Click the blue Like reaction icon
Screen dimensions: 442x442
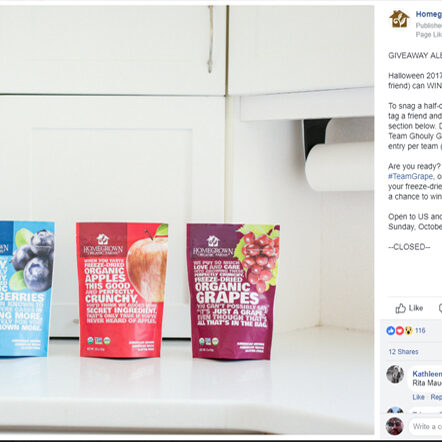[391, 331]
